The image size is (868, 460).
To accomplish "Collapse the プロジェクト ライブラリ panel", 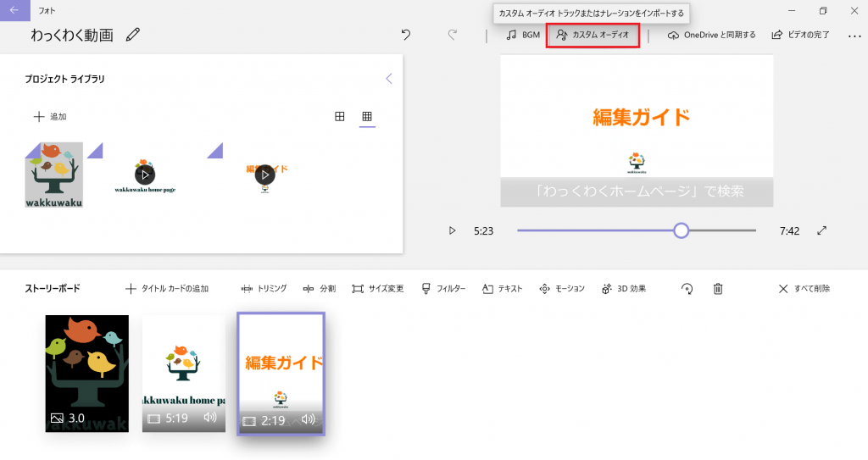I will pos(389,79).
